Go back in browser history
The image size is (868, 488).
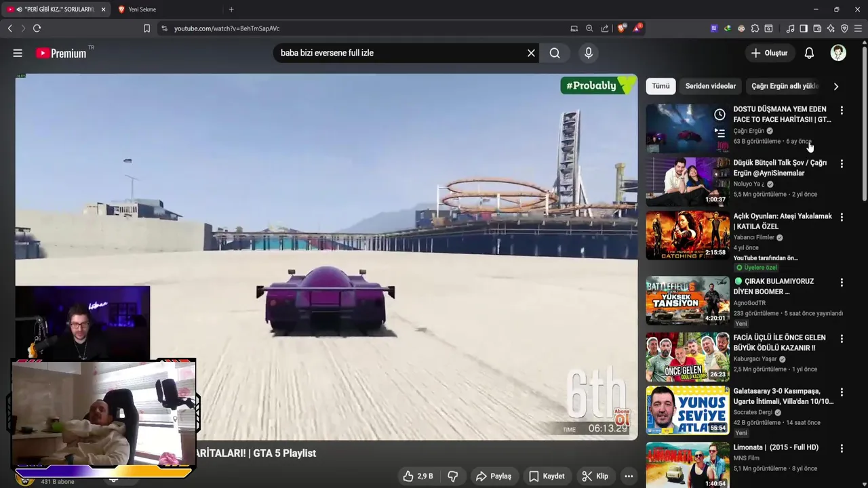(9, 28)
